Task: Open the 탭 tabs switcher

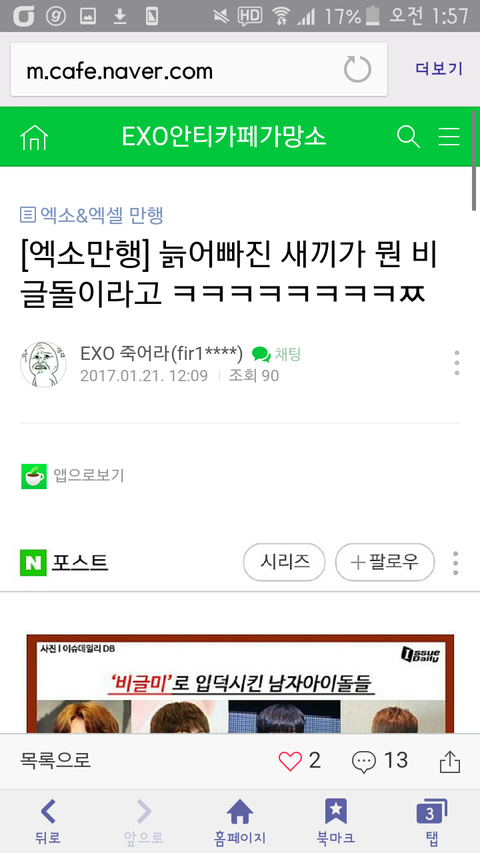Action: (432, 821)
